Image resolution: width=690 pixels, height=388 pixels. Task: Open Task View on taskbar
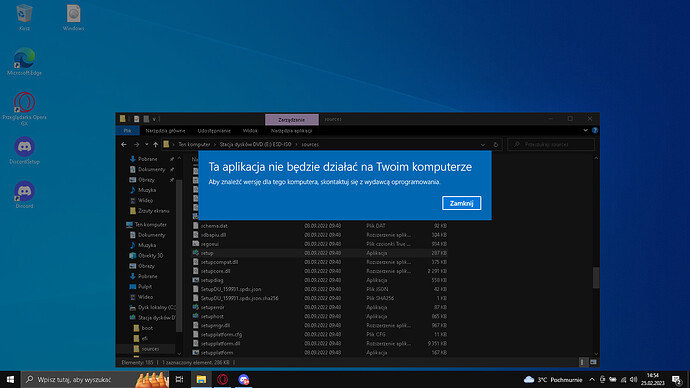pos(180,379)
